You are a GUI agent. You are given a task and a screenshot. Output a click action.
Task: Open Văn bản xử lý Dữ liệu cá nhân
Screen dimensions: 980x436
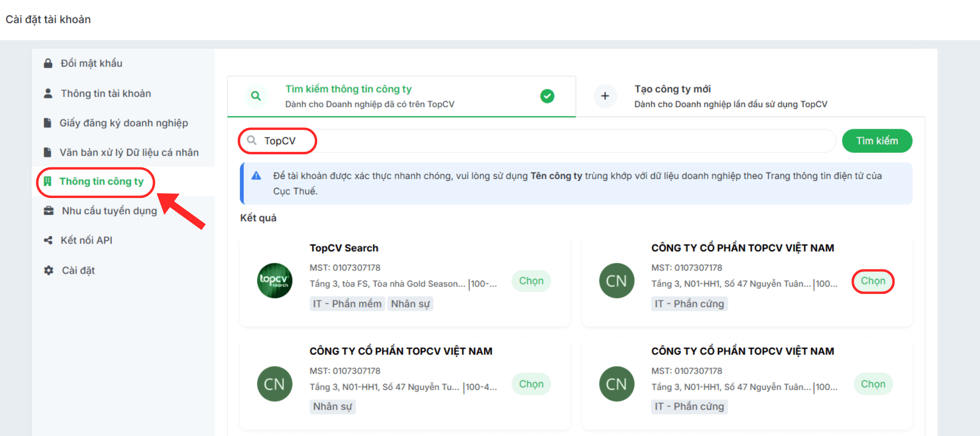[123, 152]
